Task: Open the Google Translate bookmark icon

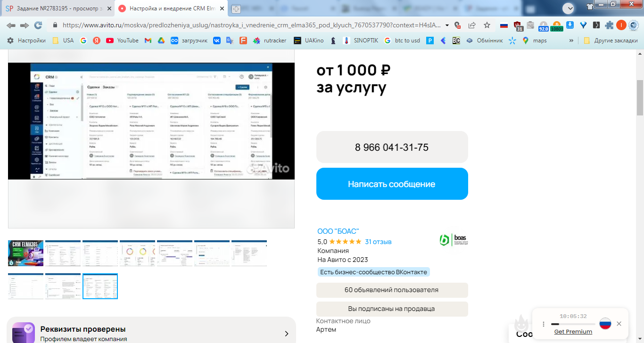Action: coord(230,41)
